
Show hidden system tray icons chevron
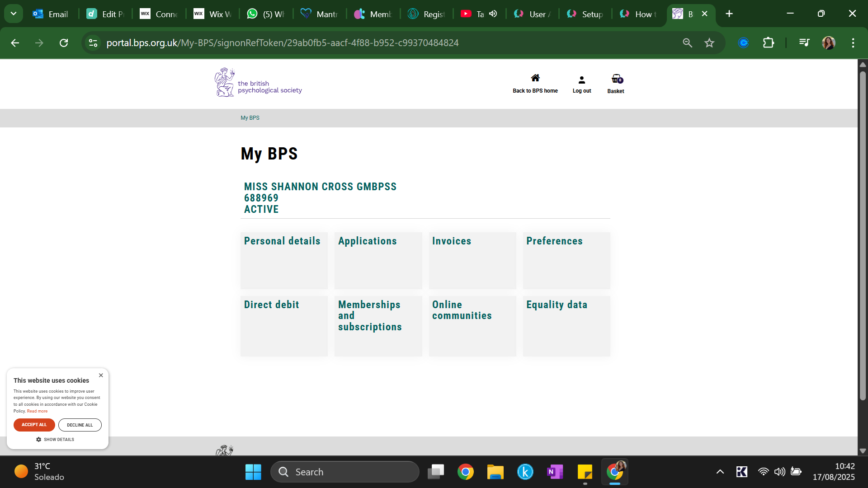(720, 472)
